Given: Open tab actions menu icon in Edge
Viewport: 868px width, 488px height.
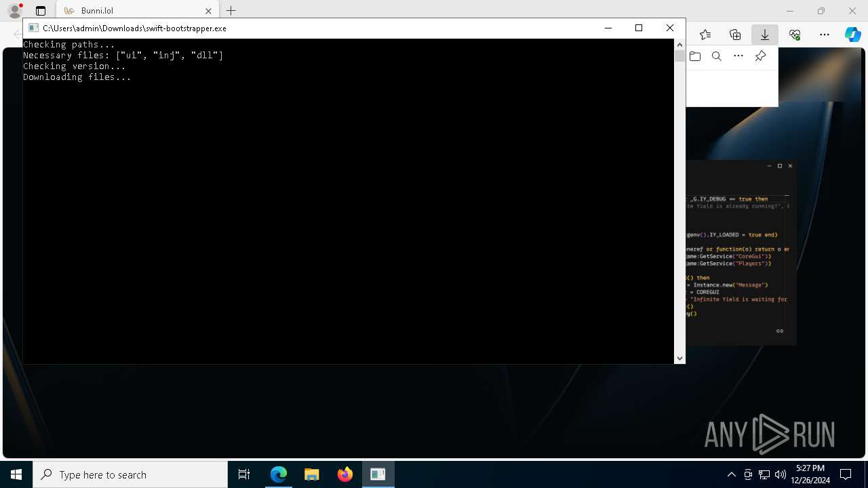Looking at the screenshot, I should pyautogui.click(x=41, y=11).
